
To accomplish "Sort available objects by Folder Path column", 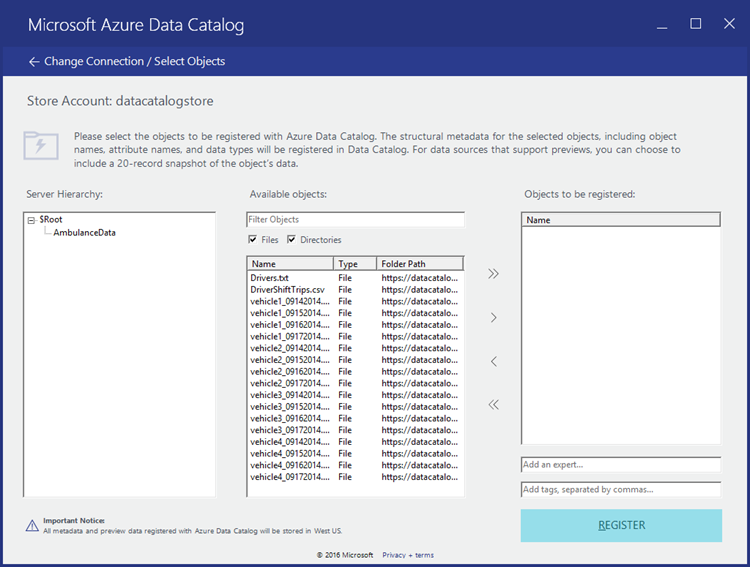I will [x=419, y=264].
